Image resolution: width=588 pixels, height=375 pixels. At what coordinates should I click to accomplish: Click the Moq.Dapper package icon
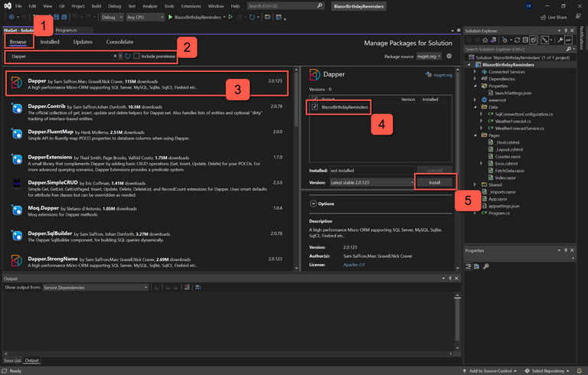17,209
